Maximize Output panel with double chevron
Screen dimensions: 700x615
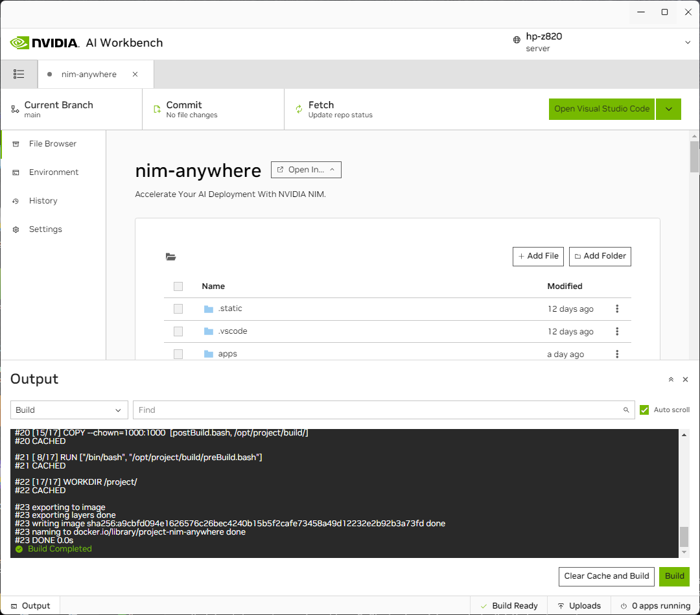pos(671,379)
